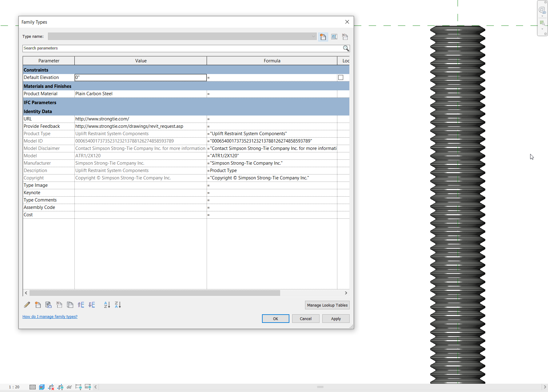Click OK to confirm family types
Screen dimensions: 548x392
pyautogui.click(x=275, y=319)
